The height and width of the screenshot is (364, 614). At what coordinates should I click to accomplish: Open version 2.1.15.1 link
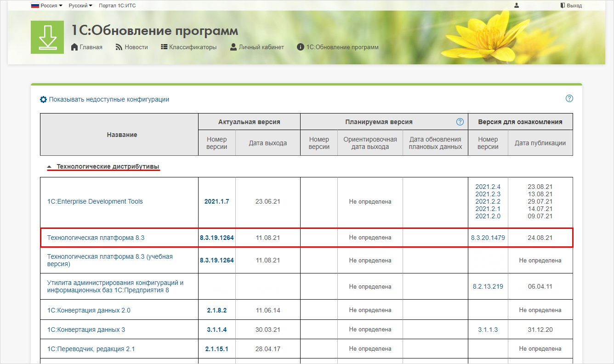point(216,349)
